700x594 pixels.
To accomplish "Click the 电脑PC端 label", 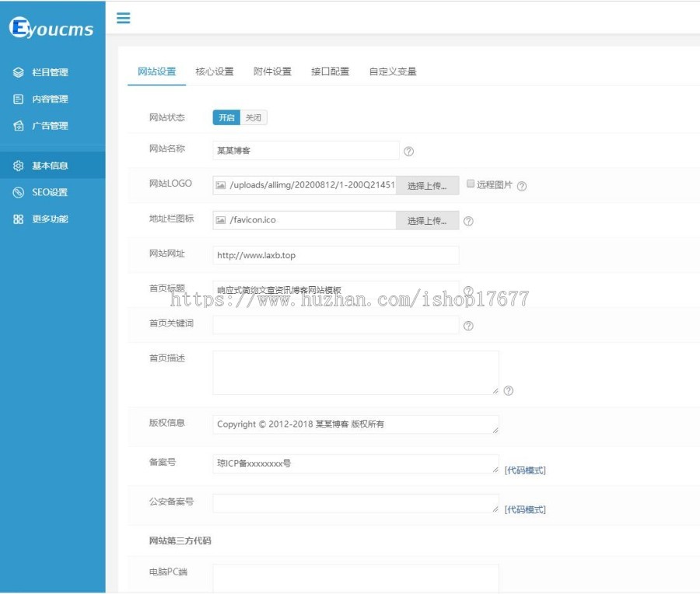I will click(x=168, y=571).
